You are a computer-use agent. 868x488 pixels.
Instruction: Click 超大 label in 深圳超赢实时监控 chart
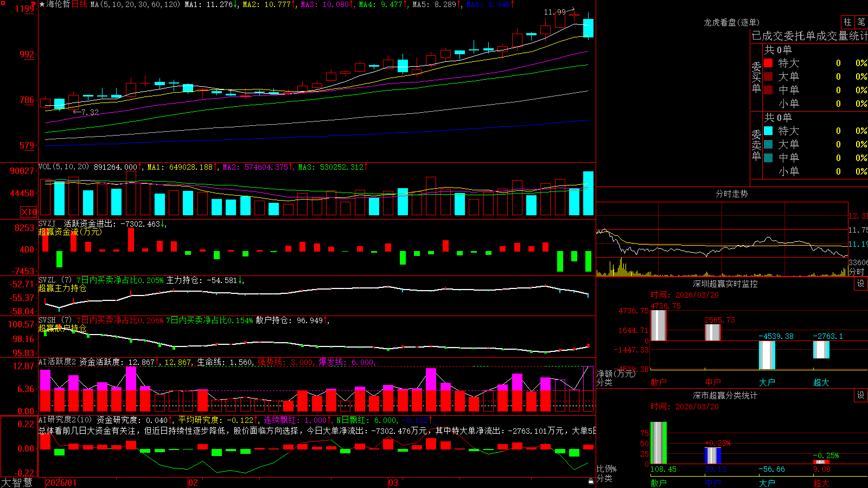pyautogui.click(x=821, y=382)
